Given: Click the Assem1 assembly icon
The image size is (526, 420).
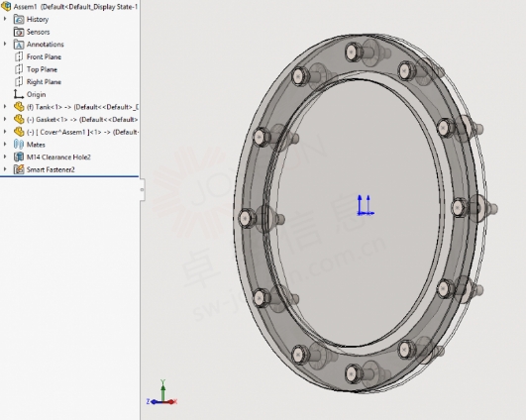Looking at the screenshot, I should click(x=6, y=6).
